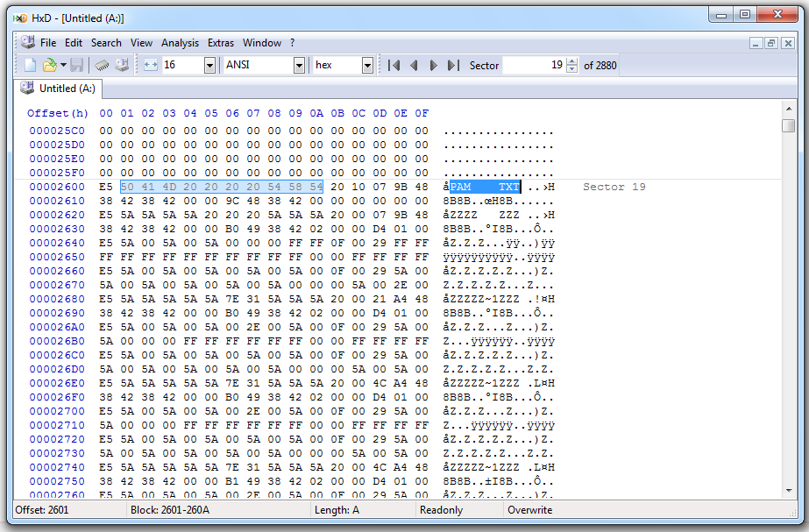
Task: Click the highlighted PAM TXT decoded text
Action: (485, 187)
